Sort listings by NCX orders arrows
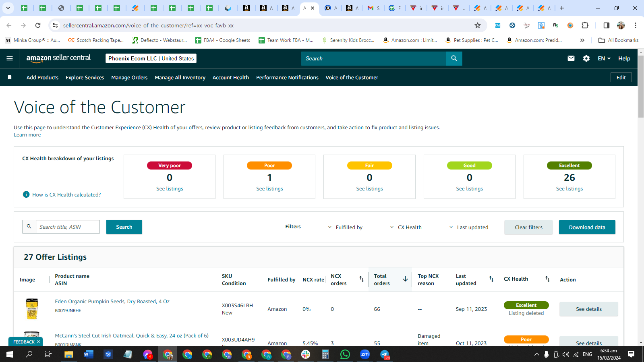Viewport: 644px width, 362px height. (x=361, y=279)
